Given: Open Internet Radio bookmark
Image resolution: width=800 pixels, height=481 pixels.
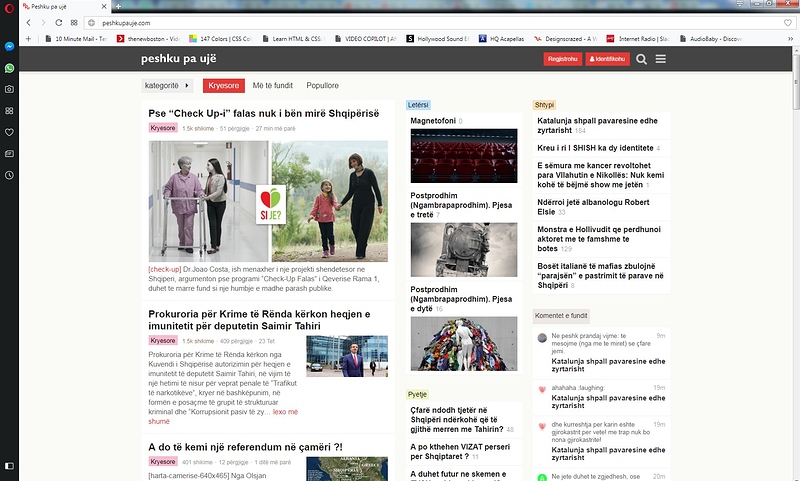Looking at the screenshot, I should [x=638, y=38].
